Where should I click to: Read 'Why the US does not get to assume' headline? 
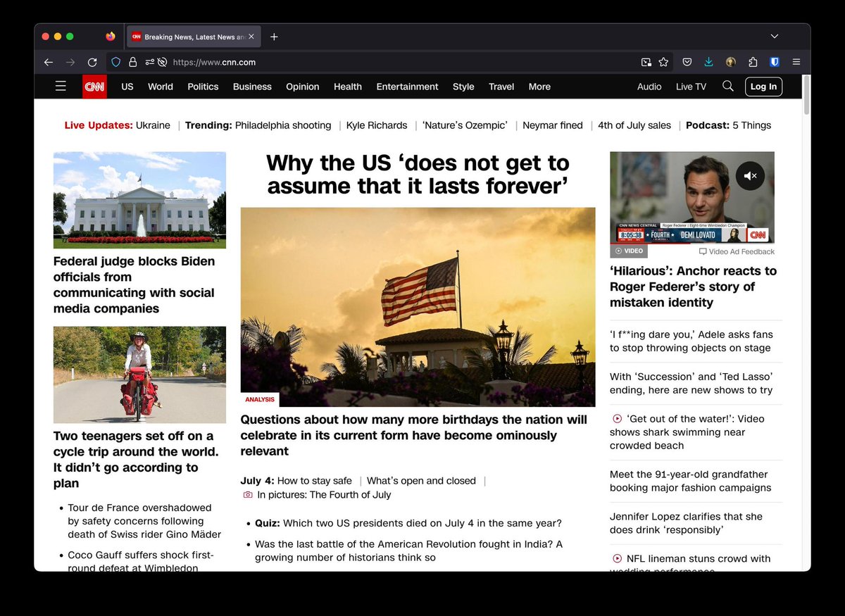tap(418, 174)
